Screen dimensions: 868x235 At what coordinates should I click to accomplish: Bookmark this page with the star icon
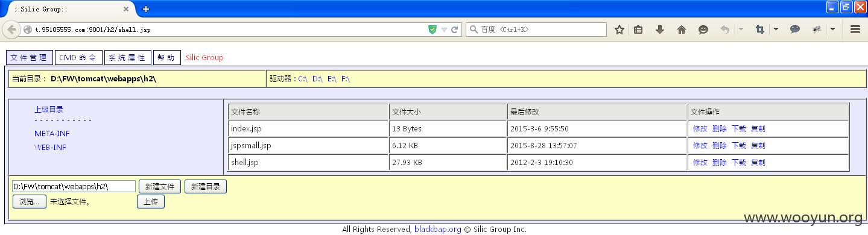619,30
